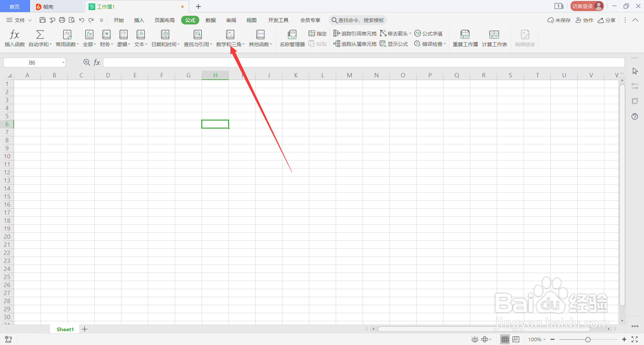Switch to Page Break view in status bar
The width and height of the screenshot is (644, 345).
516,339
